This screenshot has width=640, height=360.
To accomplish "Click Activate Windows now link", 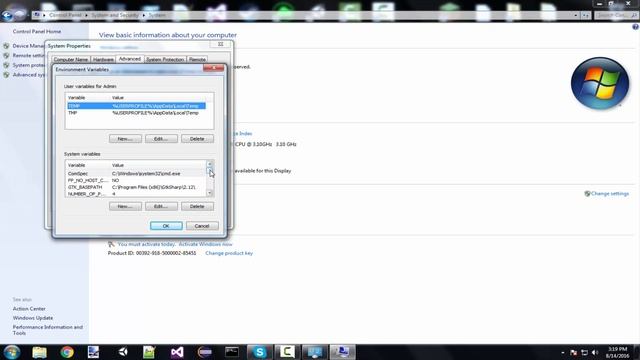I will (x=205, y=244).
